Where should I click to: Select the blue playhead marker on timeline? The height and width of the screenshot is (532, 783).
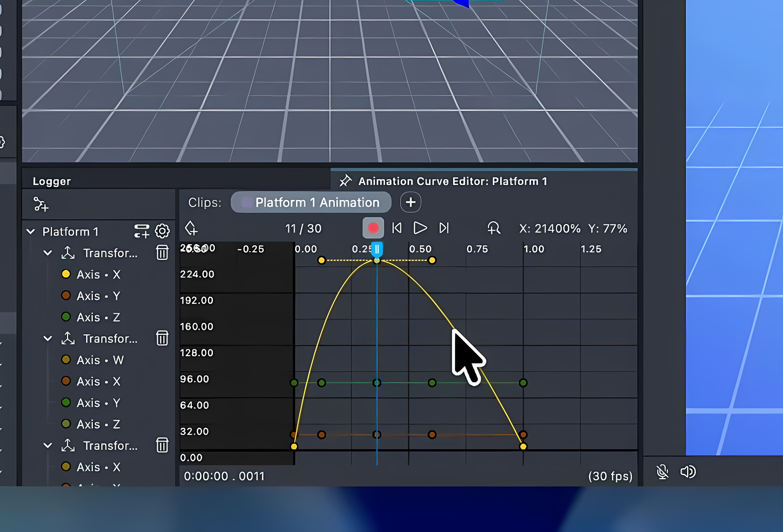(377, 250)
